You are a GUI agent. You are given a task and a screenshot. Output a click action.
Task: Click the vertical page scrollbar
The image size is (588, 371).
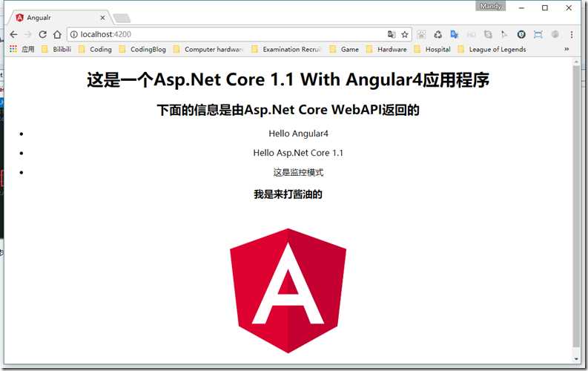(x=576, y=206)
